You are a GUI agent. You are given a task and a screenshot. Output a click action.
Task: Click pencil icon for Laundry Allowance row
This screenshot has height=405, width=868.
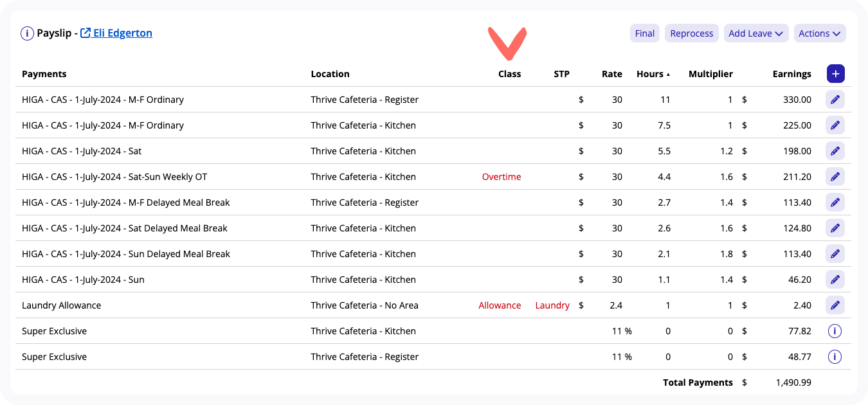pyautogui.click(x=835, y=305)
